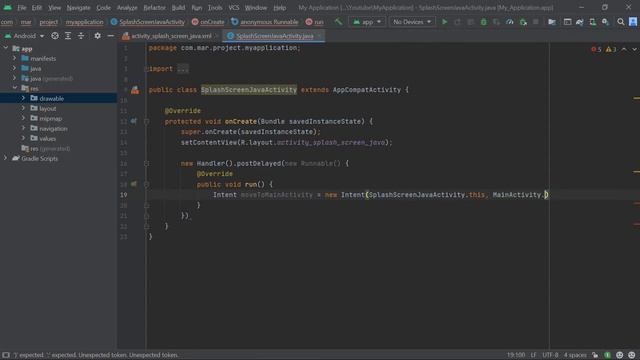Go to previous highlighted error arrow
Viewport: 640px width, 360px height.
coord(624,49)
